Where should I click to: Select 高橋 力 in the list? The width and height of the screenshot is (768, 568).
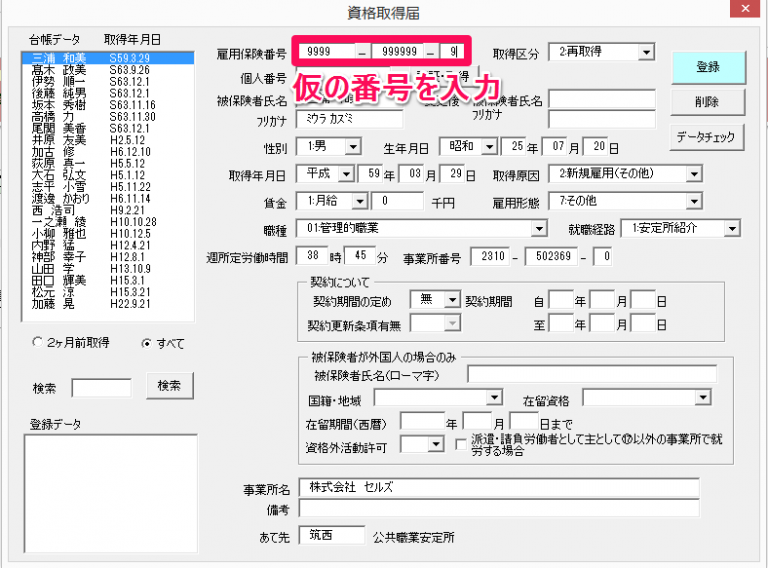tap(108, 117)
